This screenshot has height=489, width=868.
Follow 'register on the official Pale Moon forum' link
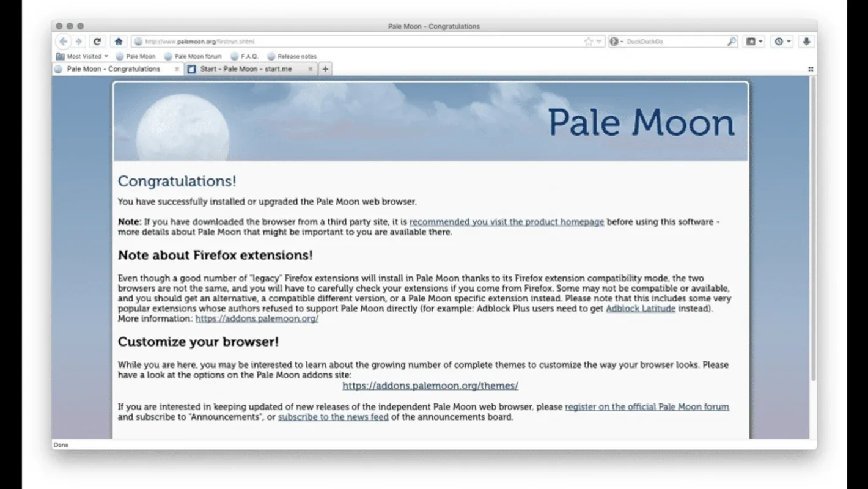pyautogui.click(x=647, y=406)
